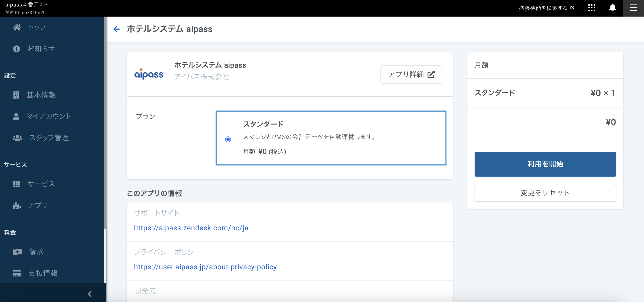Click the credit card icon beside 支払情報
The height and width of the screenshot is (302, 644).
[x=17, y=273]
